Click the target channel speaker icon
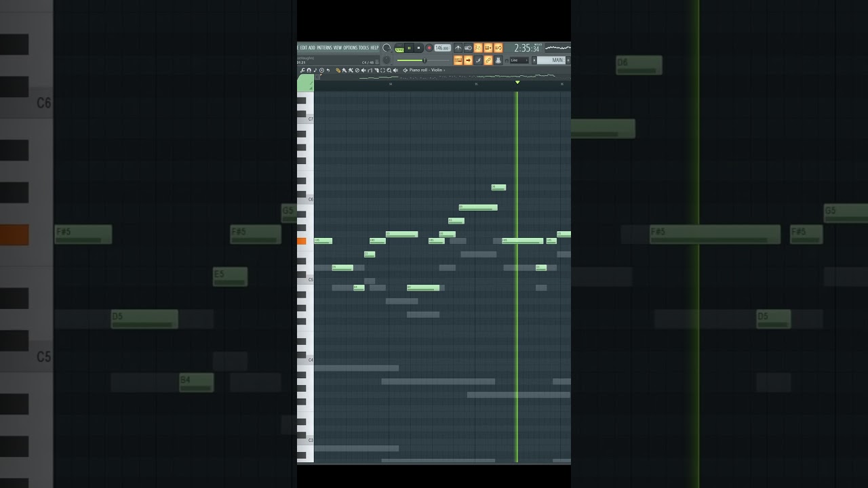868x488 pixels. (x=406, y=70)
